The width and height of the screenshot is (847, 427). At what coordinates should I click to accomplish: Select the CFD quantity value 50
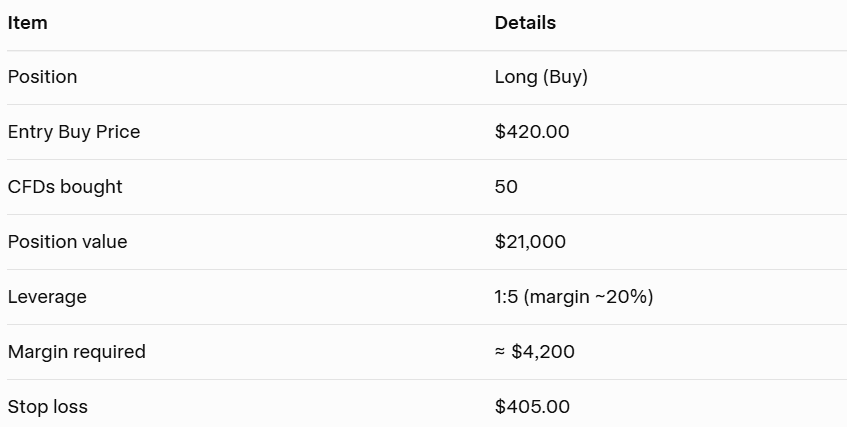(x=506, y=187)
